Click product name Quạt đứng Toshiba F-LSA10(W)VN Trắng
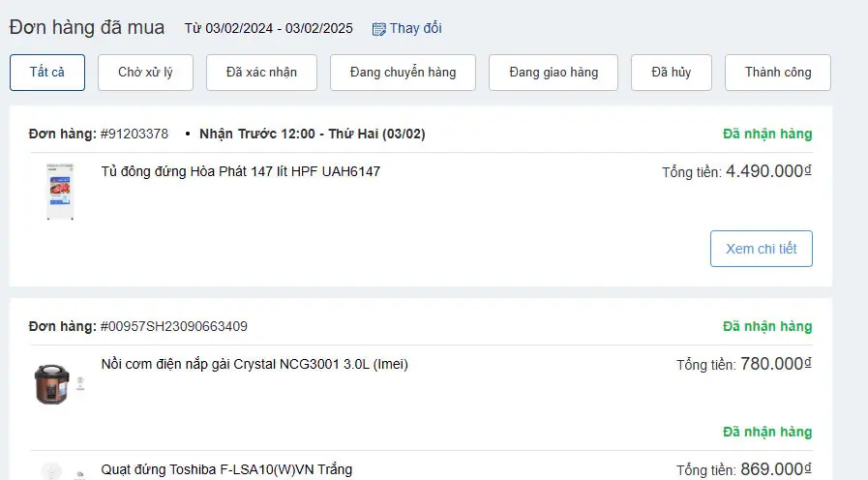This screenshot has width=868, height=480. tap(226, 469)
